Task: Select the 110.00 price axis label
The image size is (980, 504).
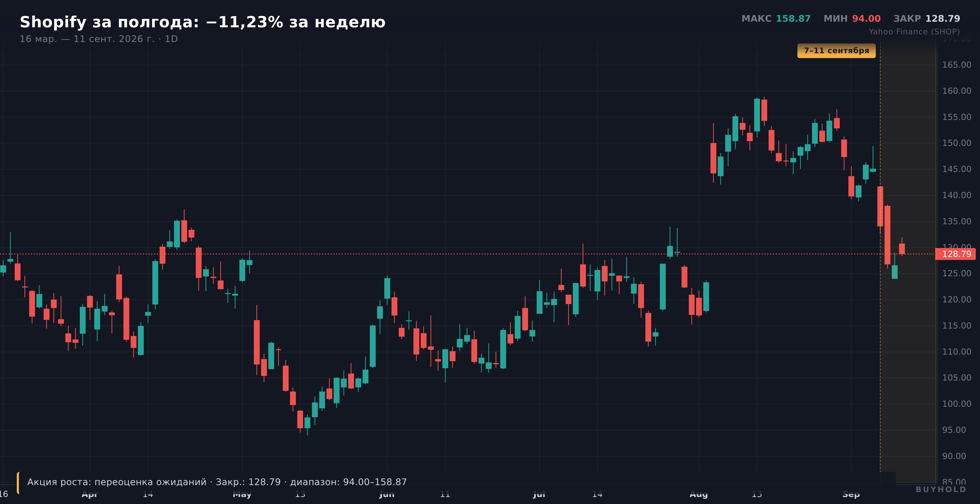Action: (x=956, y=352)
